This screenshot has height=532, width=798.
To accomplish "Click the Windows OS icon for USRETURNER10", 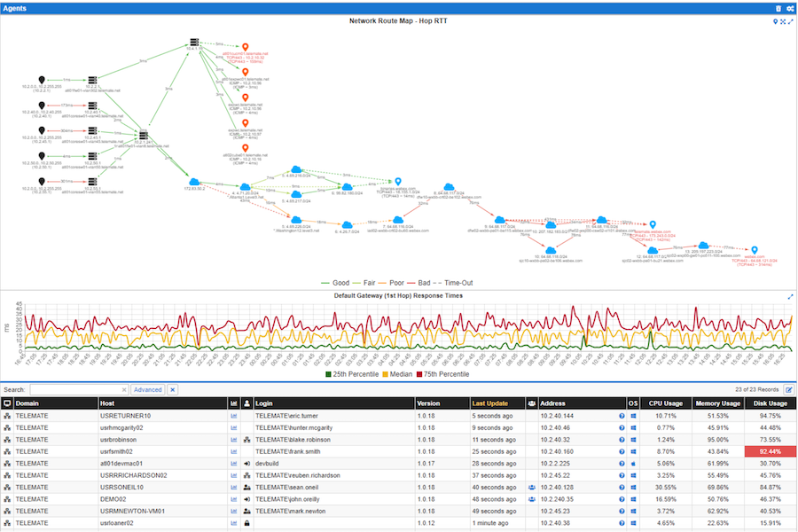I will (x=633, y=416).
